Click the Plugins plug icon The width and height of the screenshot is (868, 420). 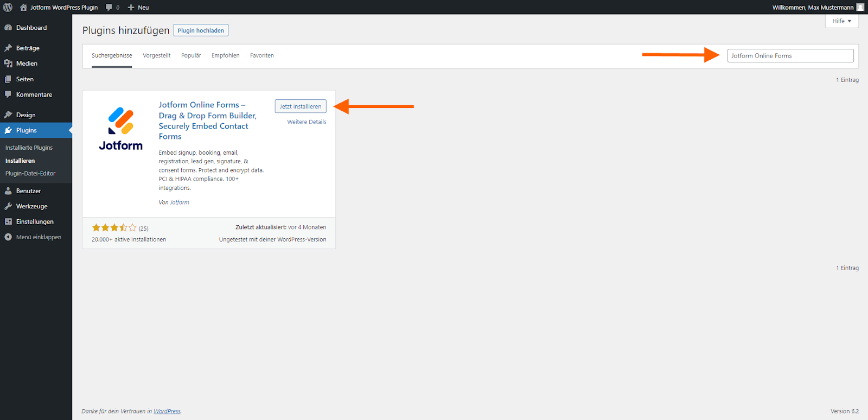(8, 130)
